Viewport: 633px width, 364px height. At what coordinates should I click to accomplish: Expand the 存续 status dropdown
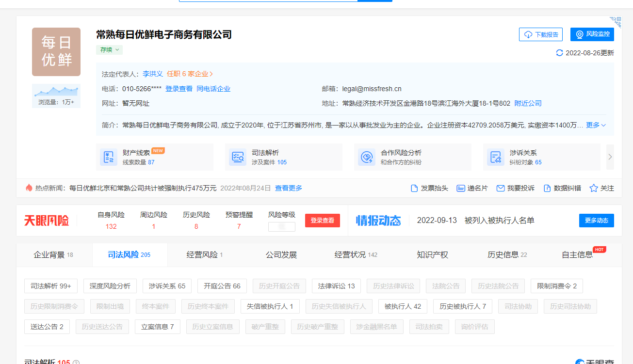coord(109,49)
